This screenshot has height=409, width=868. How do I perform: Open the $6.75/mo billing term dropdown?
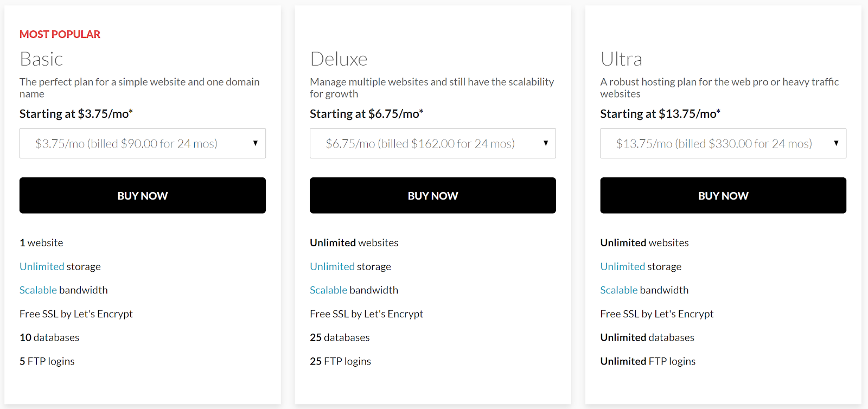[433, 143]
